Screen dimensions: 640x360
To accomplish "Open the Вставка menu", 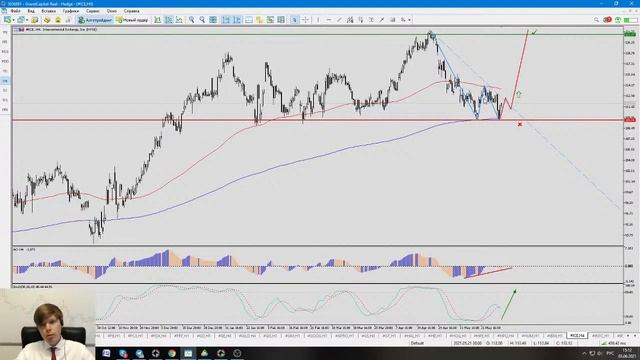I will (x=49, y=11).
